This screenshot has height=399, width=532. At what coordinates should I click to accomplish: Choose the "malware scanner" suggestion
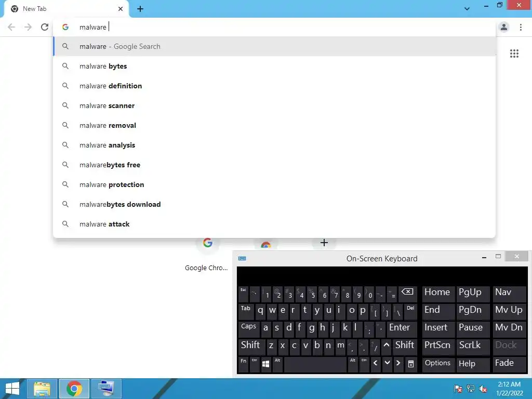pyautogui.click(x=274, y=105)
